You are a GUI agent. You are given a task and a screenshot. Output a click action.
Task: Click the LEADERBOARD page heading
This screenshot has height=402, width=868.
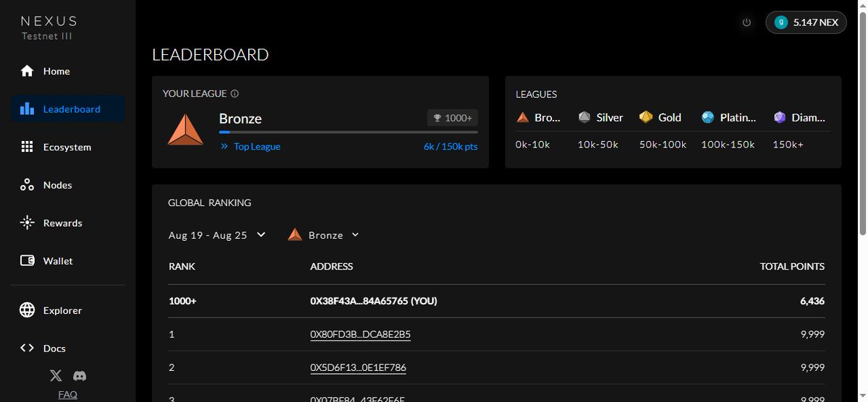(x=210, y=55)
